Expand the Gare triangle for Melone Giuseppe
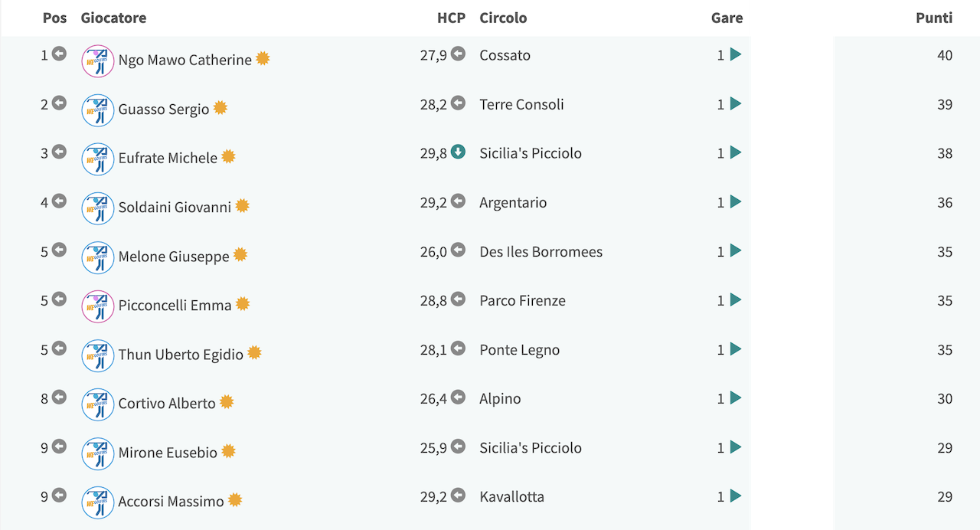This screenshot has width=980, height=530. (736, 250)
